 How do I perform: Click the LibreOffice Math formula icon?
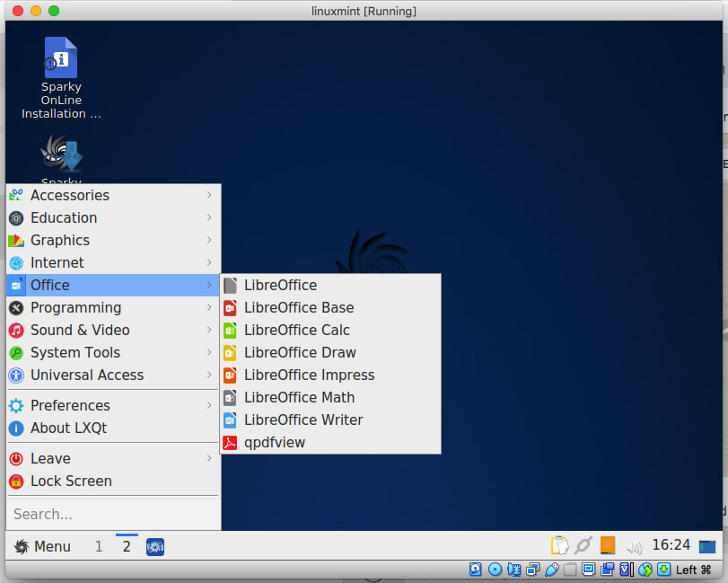230,397
